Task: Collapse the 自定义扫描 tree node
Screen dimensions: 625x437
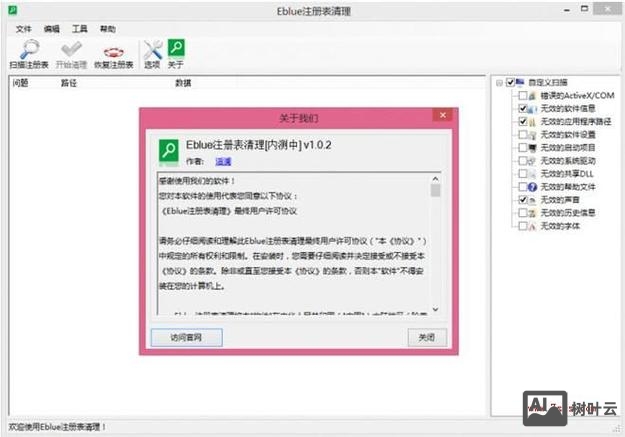Action: [x=499, y=83]
